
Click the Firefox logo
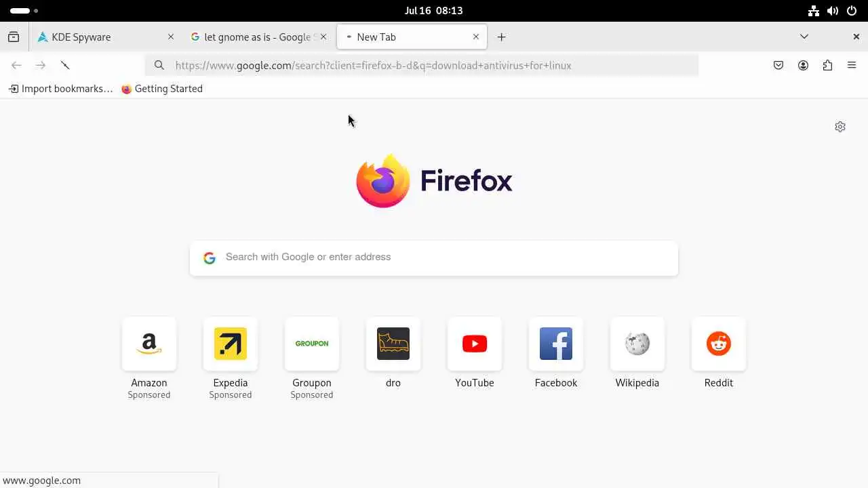[434, 181]
